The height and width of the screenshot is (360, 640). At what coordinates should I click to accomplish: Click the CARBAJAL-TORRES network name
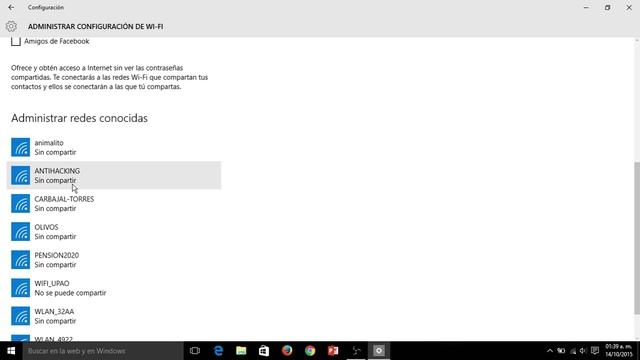pyautogui.click(x=64, y=199)
